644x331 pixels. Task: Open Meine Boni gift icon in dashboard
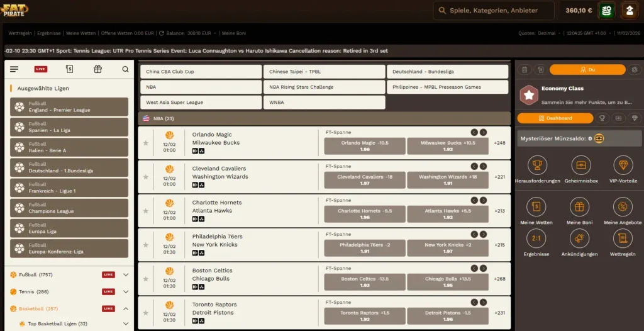(x=579, y=207)
